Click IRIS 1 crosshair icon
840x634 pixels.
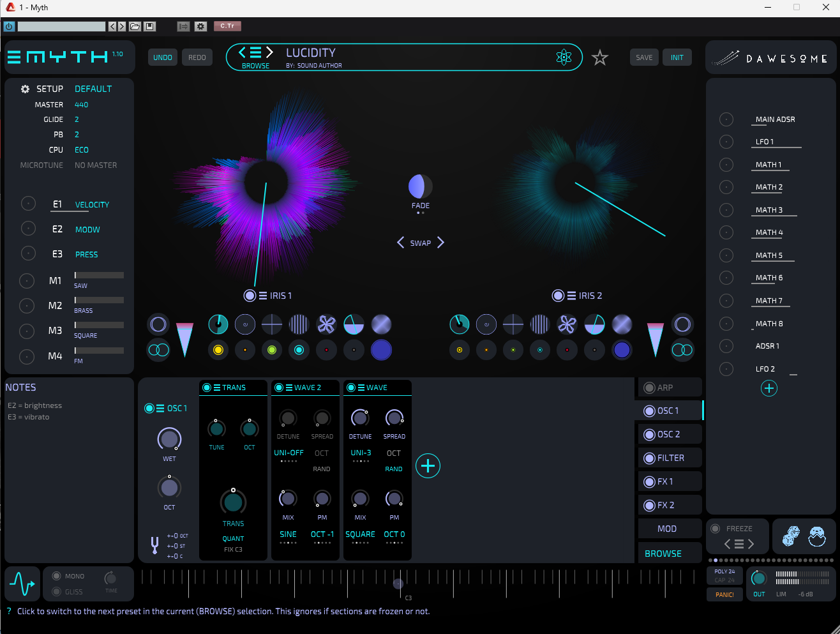[272, 324]
